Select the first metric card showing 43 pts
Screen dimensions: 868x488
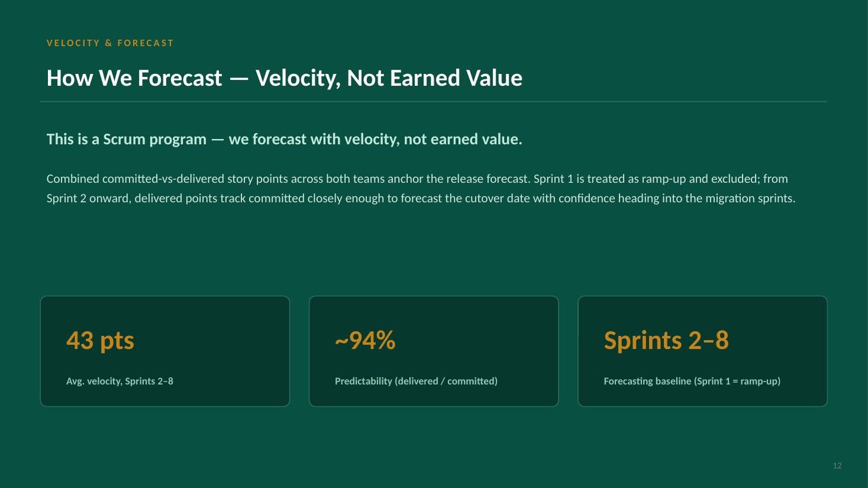(165, 351)
